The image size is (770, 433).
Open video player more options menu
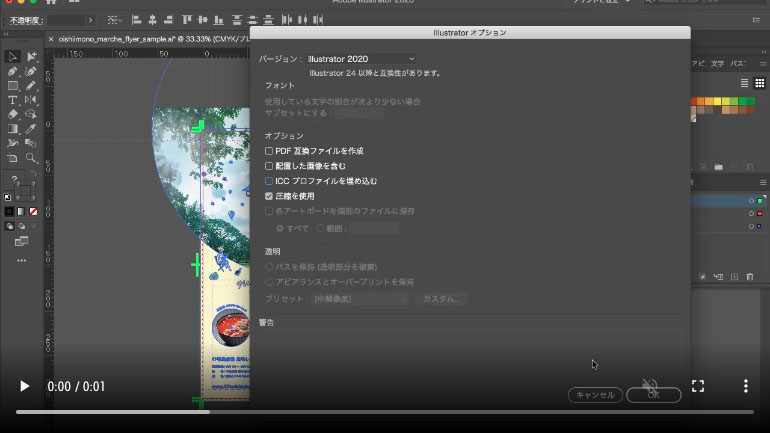coord(745,386)
